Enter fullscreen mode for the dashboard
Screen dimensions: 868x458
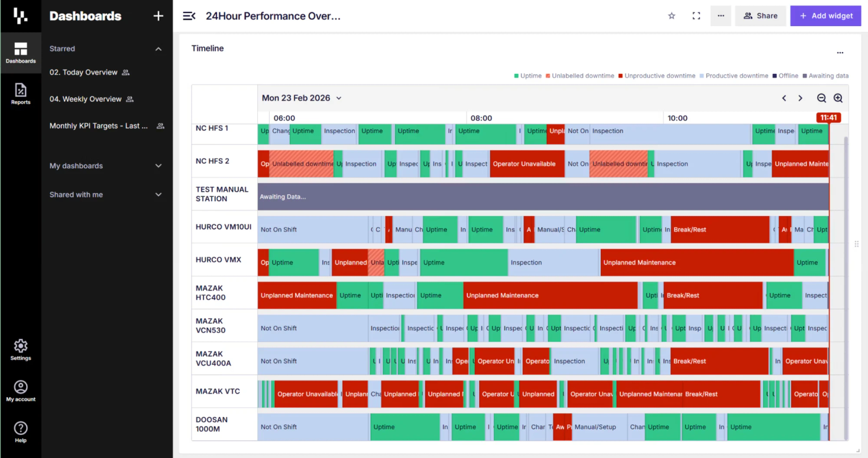tap(696, 16)
